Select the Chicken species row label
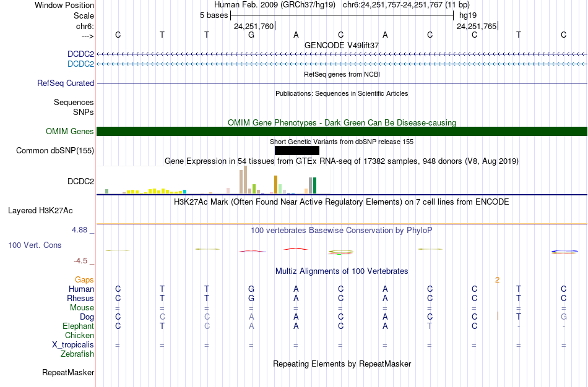The width and height of the screenshot is (588, 387). click(x=79, y=335)
